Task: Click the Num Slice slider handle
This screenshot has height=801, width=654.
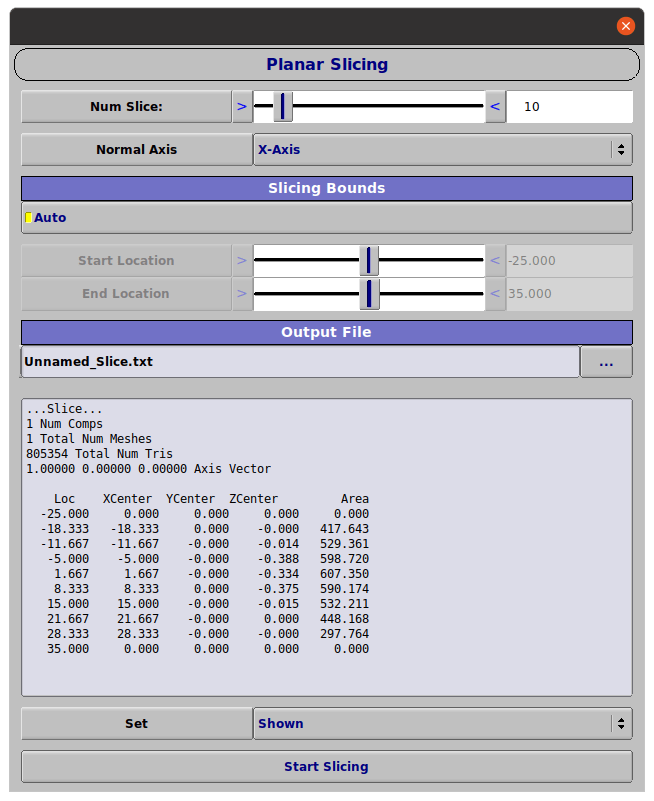Action: click(283, 106)
